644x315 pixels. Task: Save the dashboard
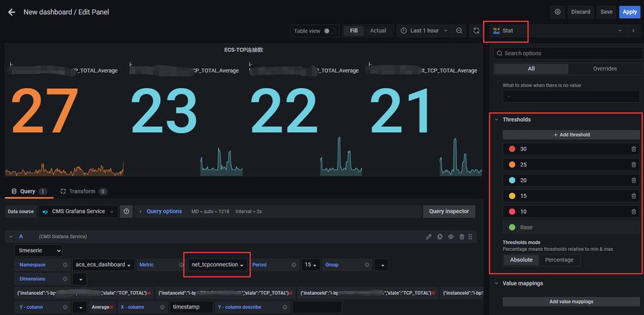pos(606,12)
